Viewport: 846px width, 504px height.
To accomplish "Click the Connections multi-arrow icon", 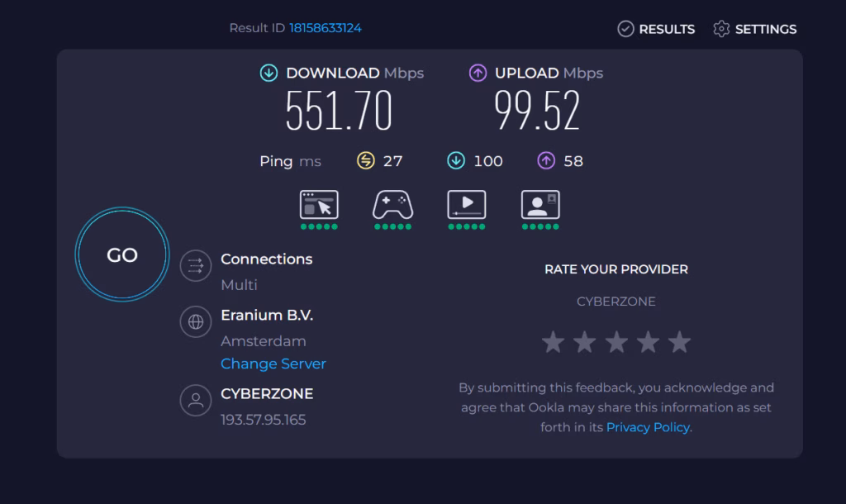I will 196,266.
